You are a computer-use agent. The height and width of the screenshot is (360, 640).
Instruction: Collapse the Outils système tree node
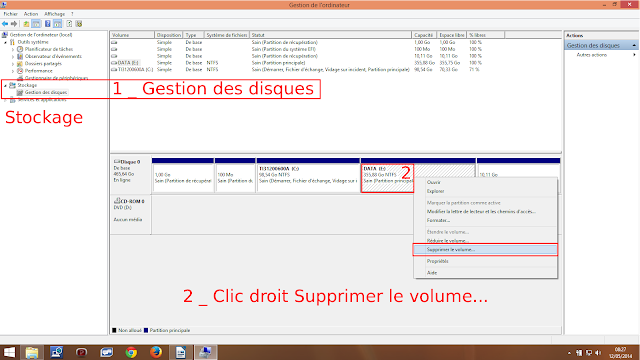coord(6,42)
